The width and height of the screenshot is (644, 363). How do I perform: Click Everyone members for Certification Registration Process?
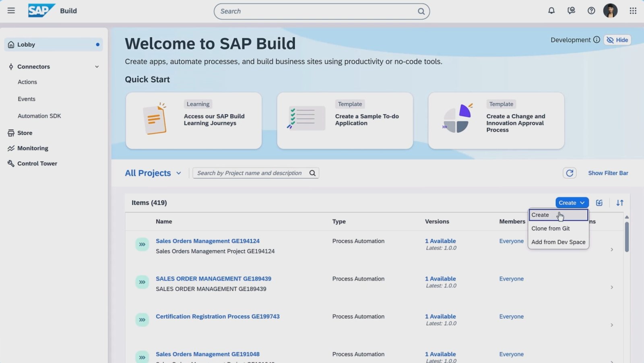pyautogui.click(x=511, y=317)
